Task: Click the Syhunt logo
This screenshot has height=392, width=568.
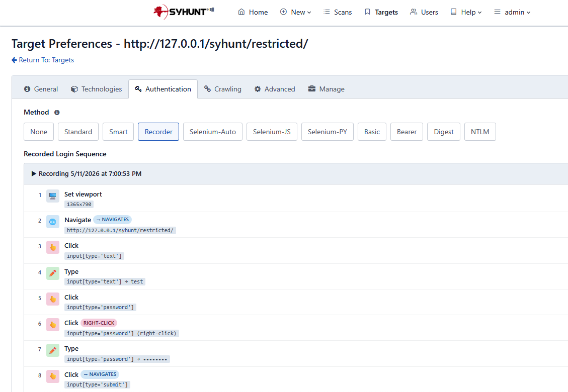Action: tap(184, 12)
